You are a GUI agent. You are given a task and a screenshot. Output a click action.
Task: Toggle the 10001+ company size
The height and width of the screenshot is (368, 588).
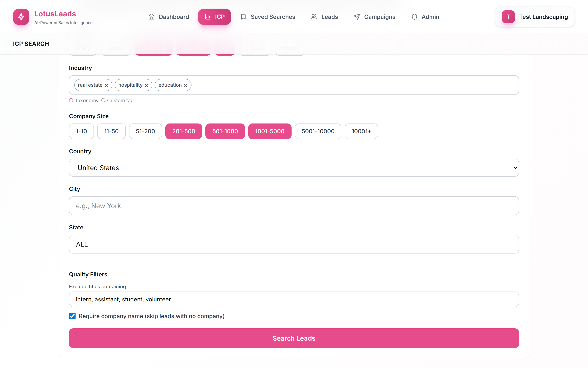[x=361, y=131]
